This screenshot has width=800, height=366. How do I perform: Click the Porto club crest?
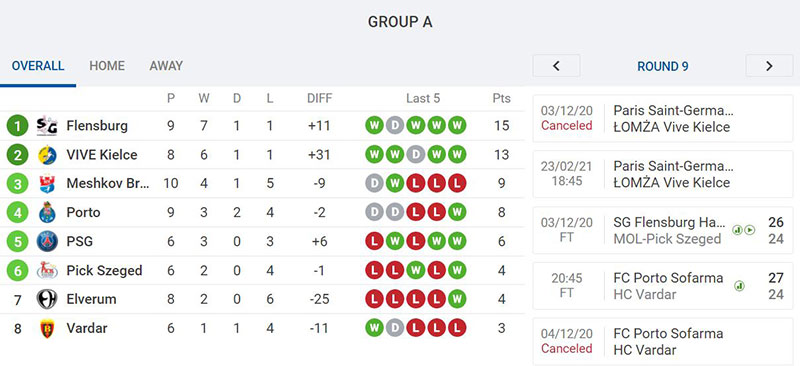pyautogui.click(x=47, y=212)
